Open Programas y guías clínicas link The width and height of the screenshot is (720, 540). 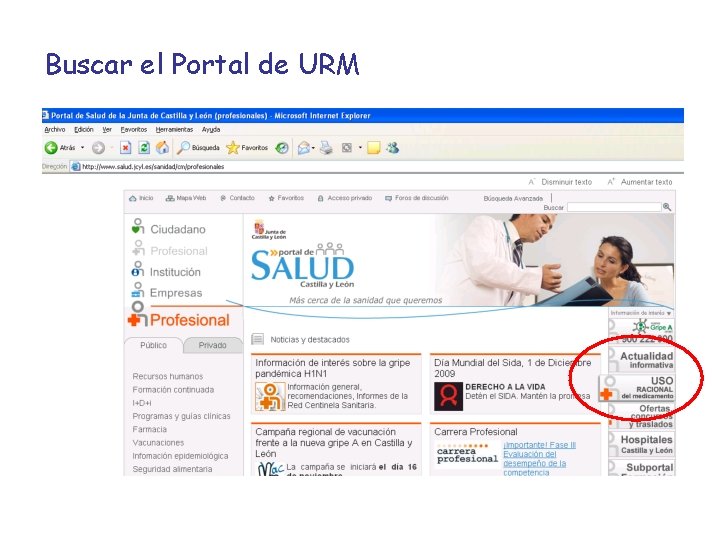click(x=181, y=416)
